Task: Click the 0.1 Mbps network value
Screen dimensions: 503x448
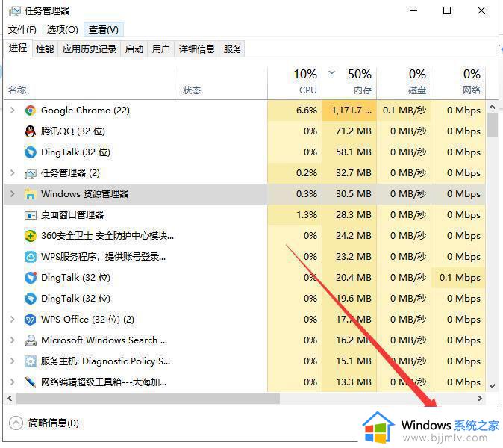Action: tap(460, 278)
